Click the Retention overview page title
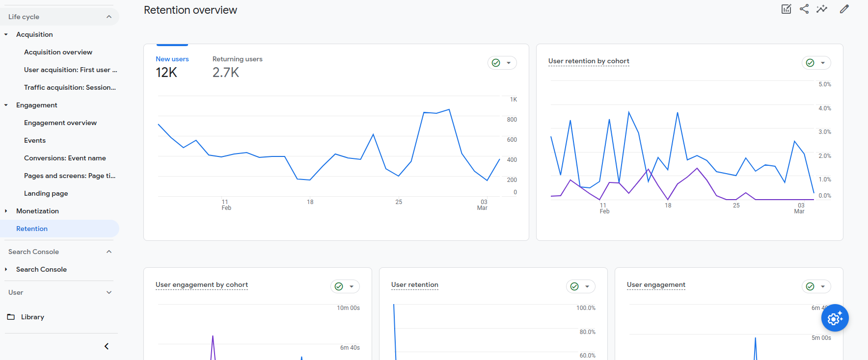 click(190, 10)
